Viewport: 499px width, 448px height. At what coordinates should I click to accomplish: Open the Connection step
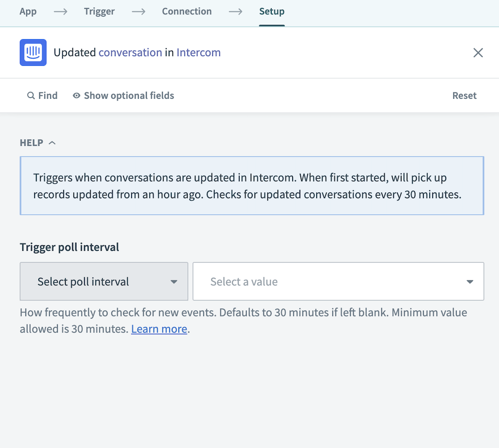pos(187,12)
